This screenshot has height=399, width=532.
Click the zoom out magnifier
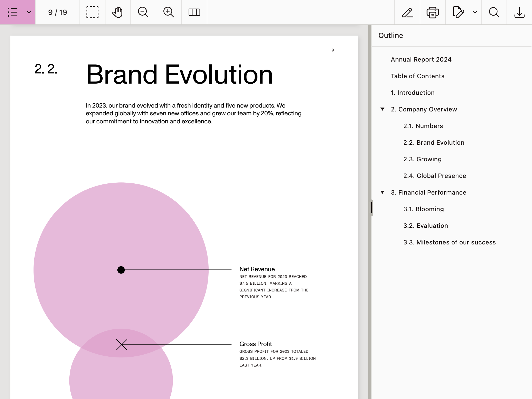click(143, 12)
